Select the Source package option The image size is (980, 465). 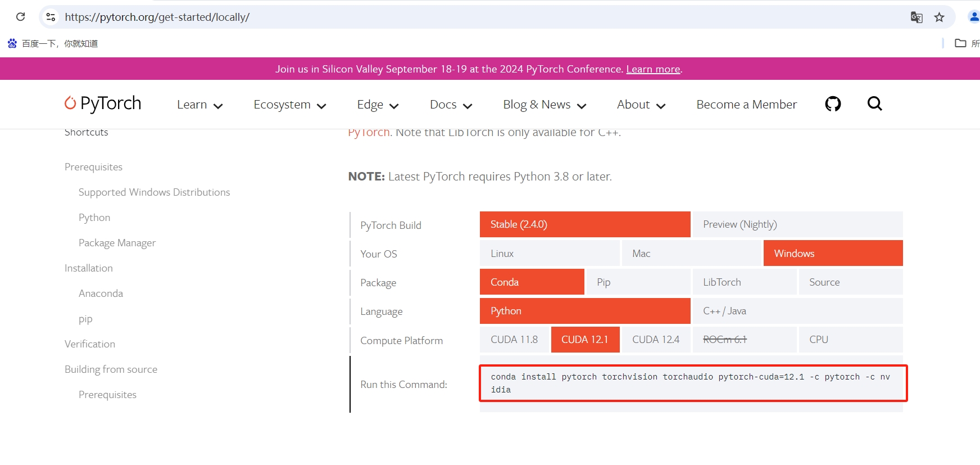[x=851, y=282]
